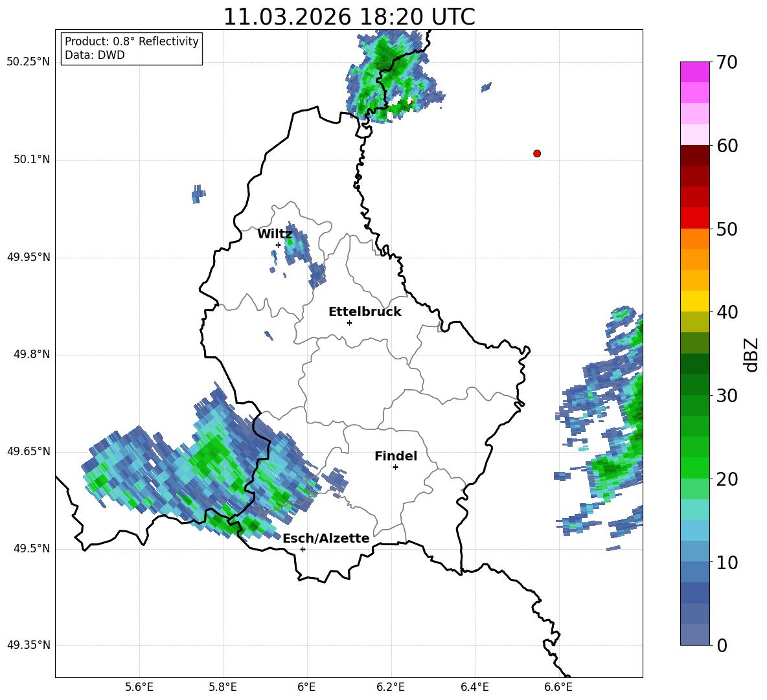Click the magenta top segment of the colorbar
This screenshot has height=700, width=767.
[694, 72]
